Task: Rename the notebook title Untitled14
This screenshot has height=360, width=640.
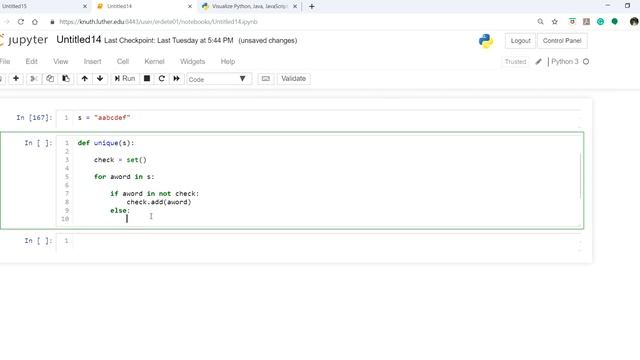Action: tap(78, 40)
